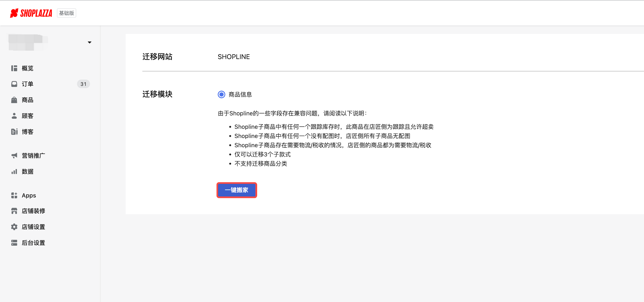Click the 概览 dashboard icon
This screenshot has height=302, width=644.
pyautogui.click(x=14, y=68)
